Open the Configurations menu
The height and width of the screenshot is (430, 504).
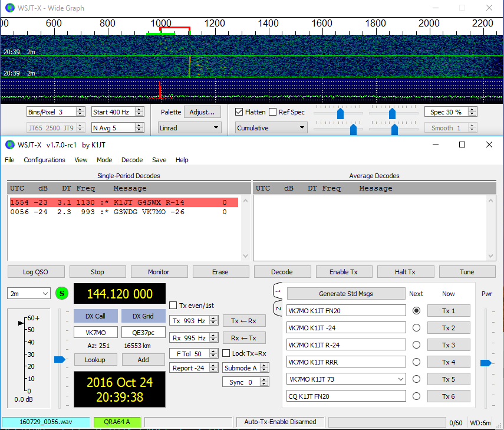(44, 160)
